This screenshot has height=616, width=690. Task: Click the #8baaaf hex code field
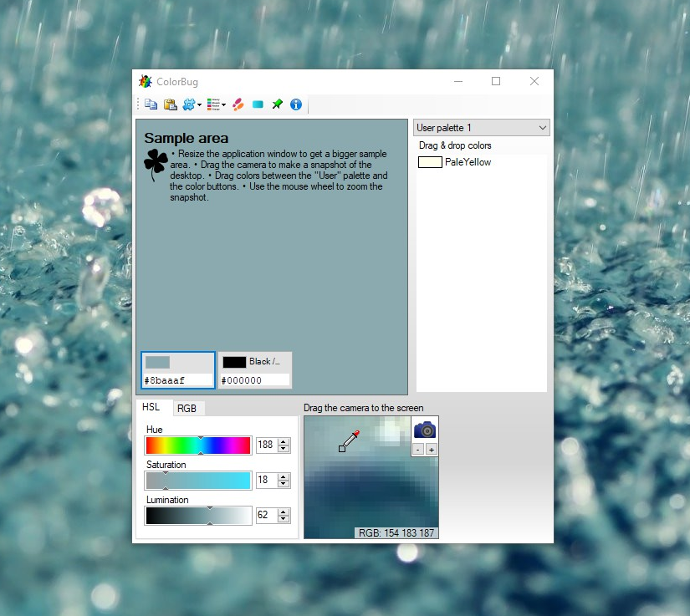178,380
